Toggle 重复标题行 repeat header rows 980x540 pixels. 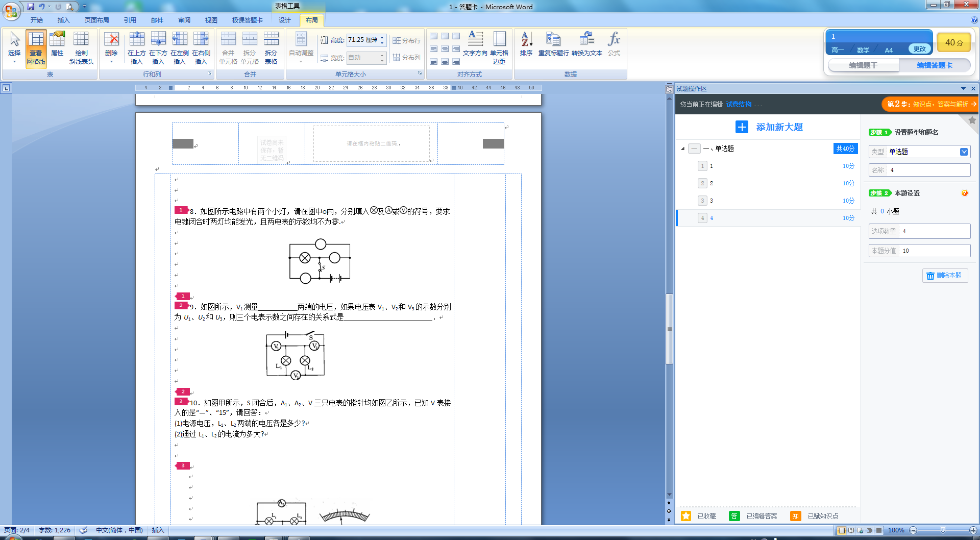pos(554,44)
